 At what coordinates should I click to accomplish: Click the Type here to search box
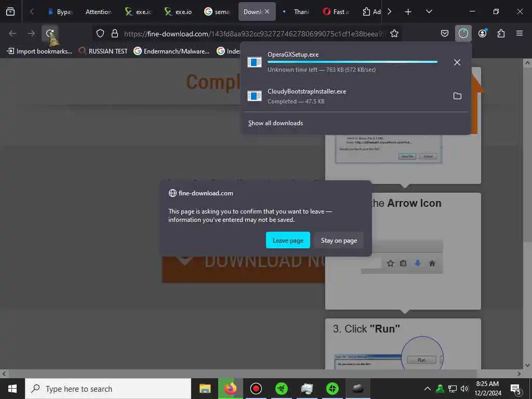108,389
